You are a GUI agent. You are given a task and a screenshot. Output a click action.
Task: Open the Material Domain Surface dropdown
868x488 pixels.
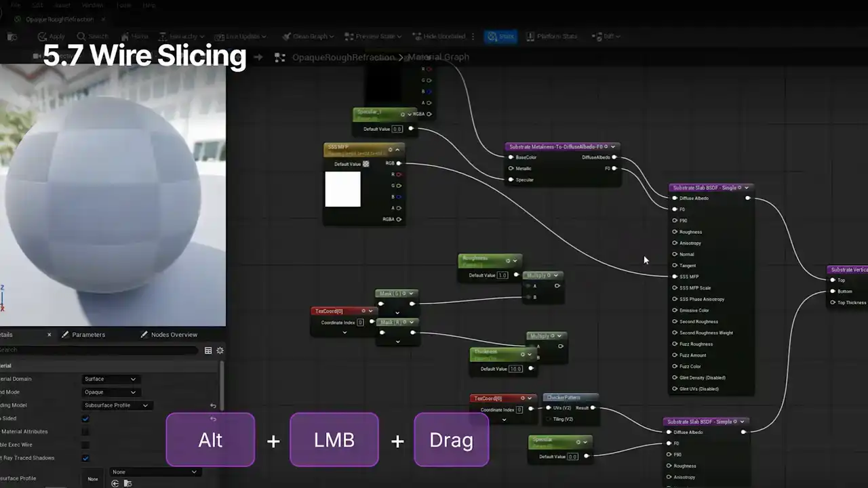pyautogui.click(x=110, y=379)
